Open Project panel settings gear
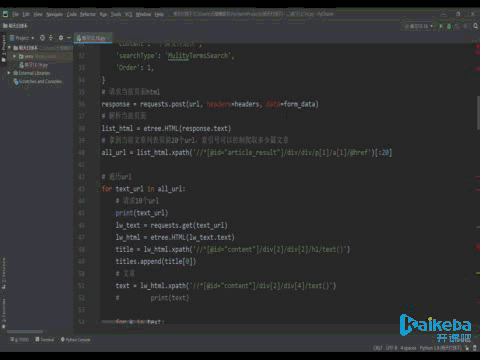The image size is (480, 360). tap(61, 38)
